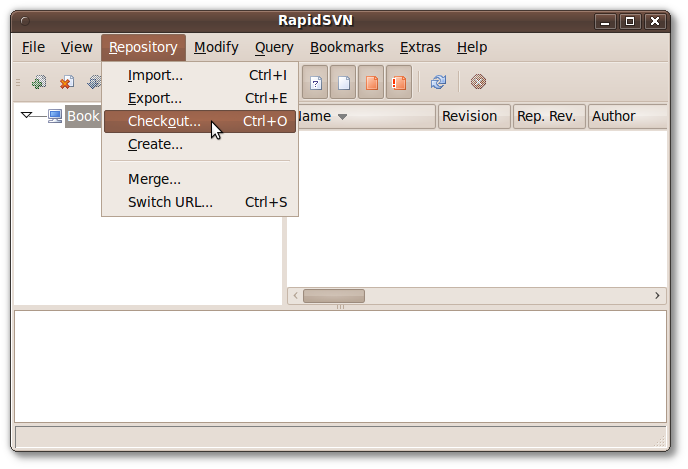Close the Repository menu

click(x=143, y=47)
